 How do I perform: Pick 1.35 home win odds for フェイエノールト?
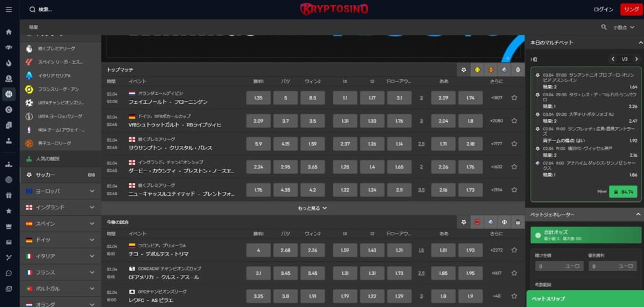[x=258, y=98]
